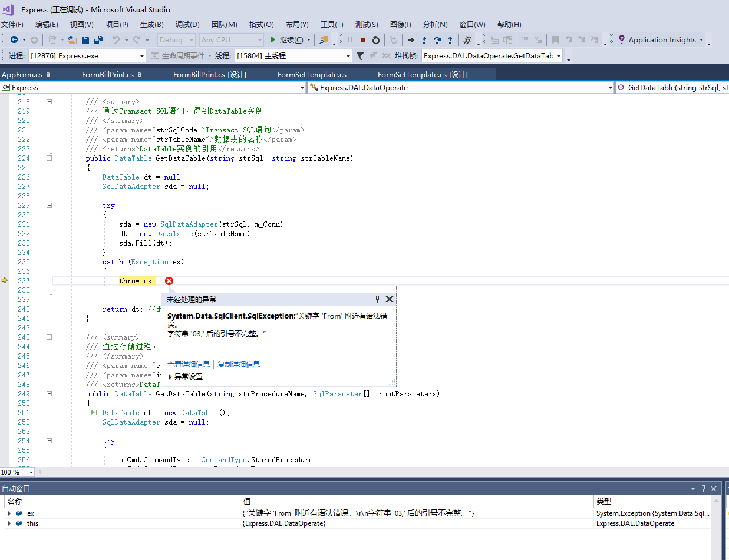This screenshot has width=729, height=560.
Task: Click the Step Over icon
Action: click(x=437, y=39)
